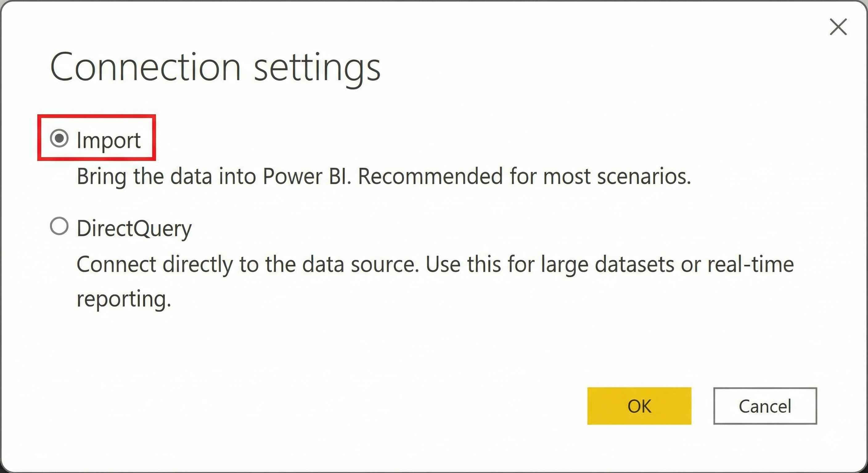The image size is (868, 473).
Task: Click 'Recommended for most scenarios' sentence
Action: pyautogui.click(x=524, y=176)
